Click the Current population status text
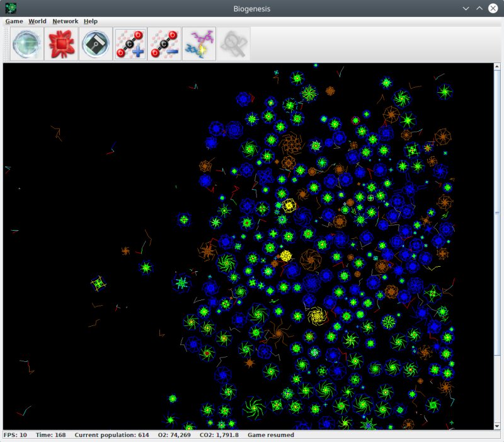504x442 pixels. [x=112, y=435]
